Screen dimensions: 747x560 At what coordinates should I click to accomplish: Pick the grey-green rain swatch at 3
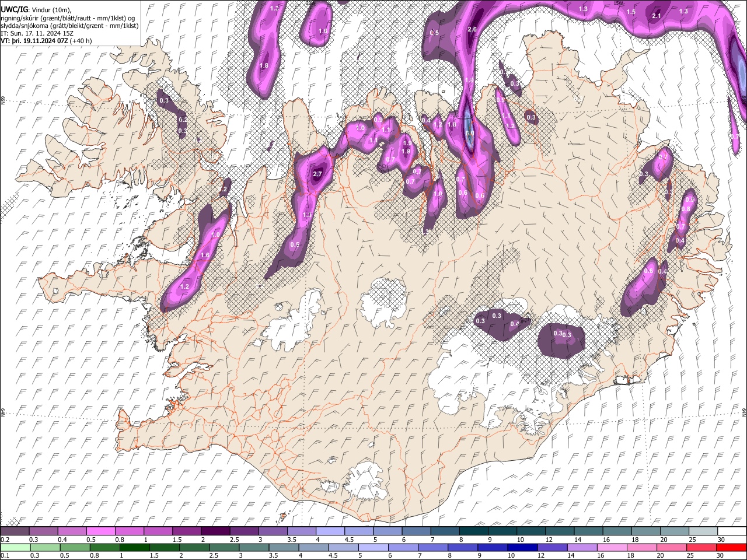click(x=254, y=547)
